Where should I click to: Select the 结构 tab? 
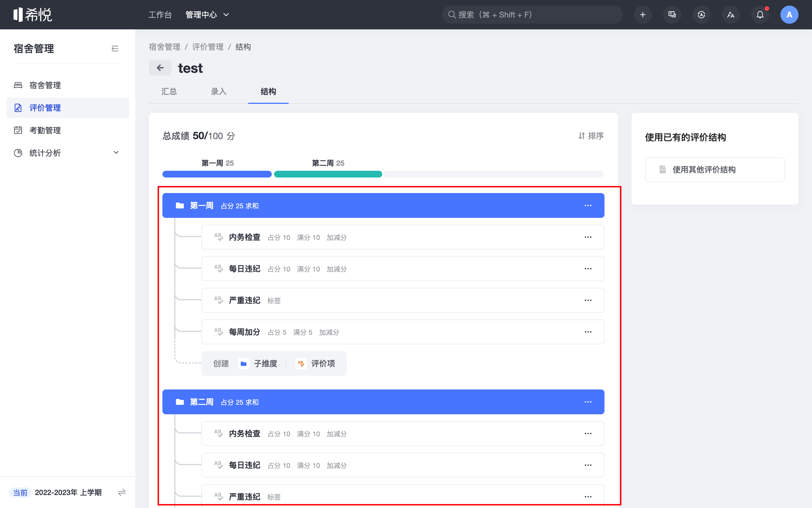pyautogui.click(x=268, y=92)
